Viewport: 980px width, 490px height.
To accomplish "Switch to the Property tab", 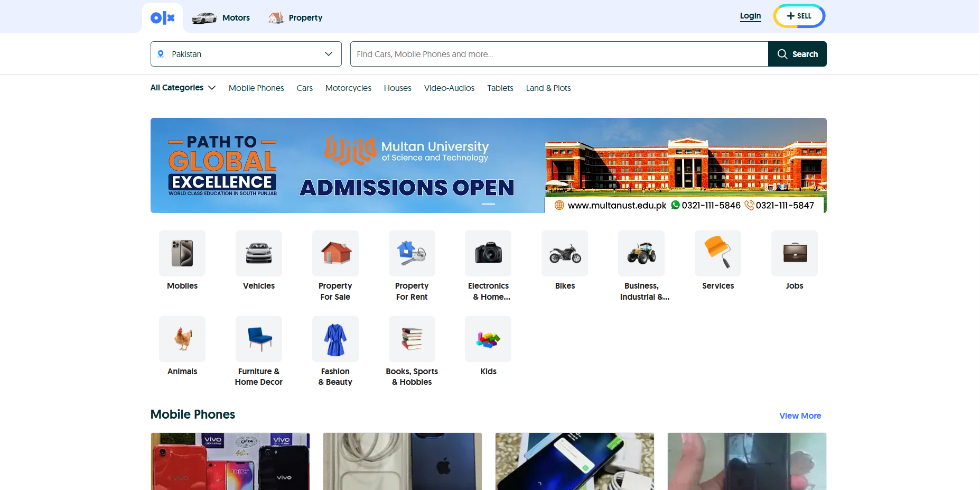I will [295, 18].
